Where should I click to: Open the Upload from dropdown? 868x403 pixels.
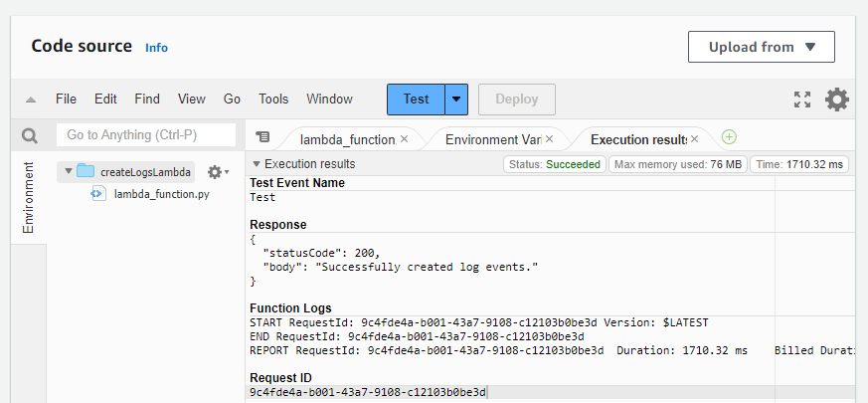coord(761,47)
